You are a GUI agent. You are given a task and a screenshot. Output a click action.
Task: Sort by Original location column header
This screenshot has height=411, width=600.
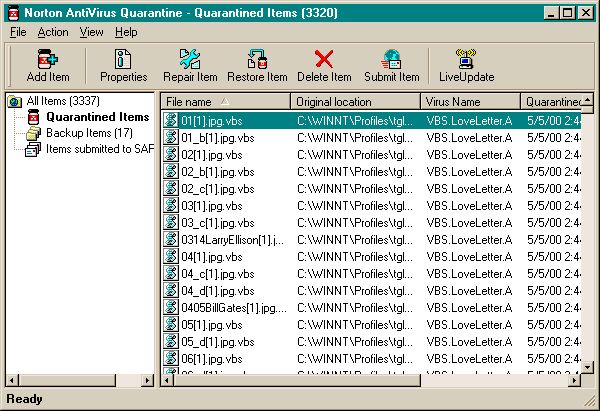355,102
